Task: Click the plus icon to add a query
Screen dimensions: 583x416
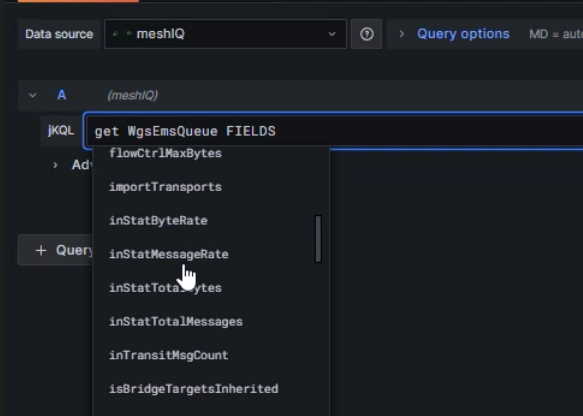Action: pyautogui.click(x=41, y=250)
